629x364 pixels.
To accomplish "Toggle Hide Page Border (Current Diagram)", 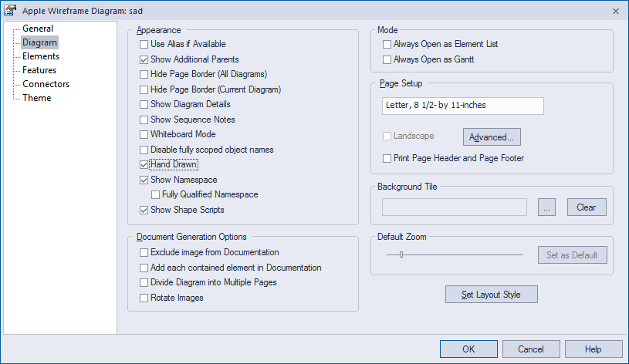I will tap(144, 89).
